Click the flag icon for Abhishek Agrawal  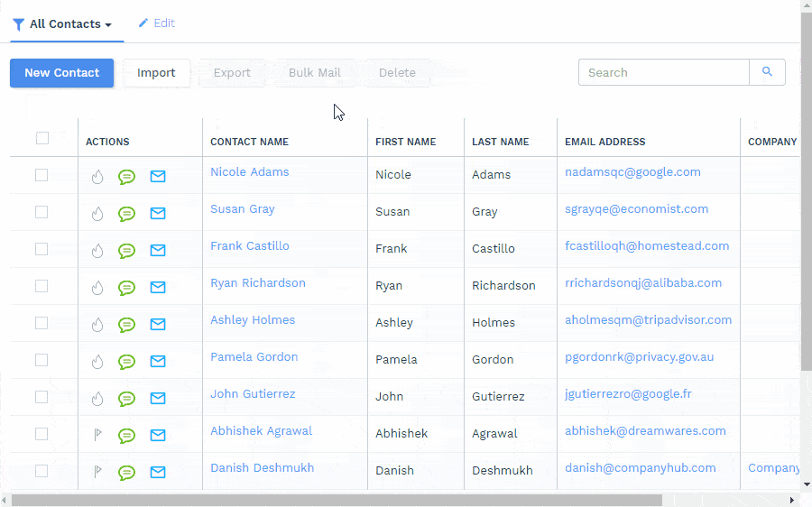[97, 435]
